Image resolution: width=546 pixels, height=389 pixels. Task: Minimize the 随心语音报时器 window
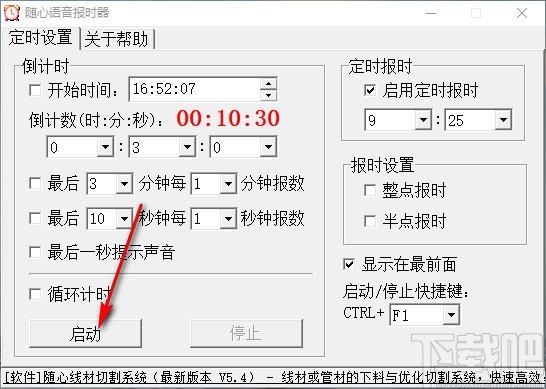(x=431, y=14)
